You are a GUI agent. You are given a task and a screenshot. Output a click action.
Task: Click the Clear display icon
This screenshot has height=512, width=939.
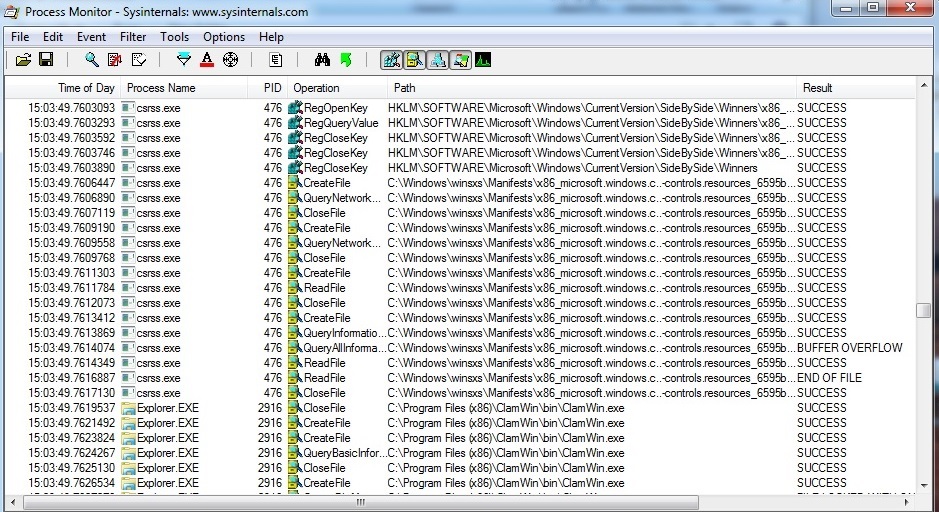coord(139,60)
